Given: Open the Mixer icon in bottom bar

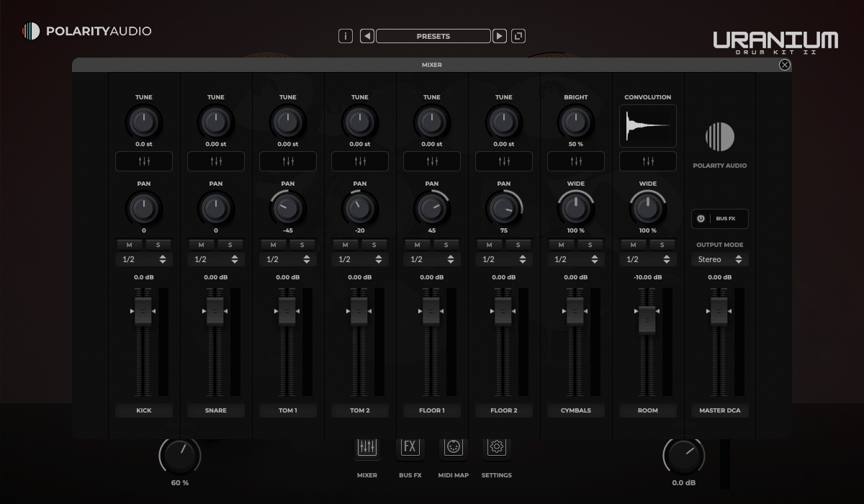Looking at the screenshot, I should click(x=367, y=447).
